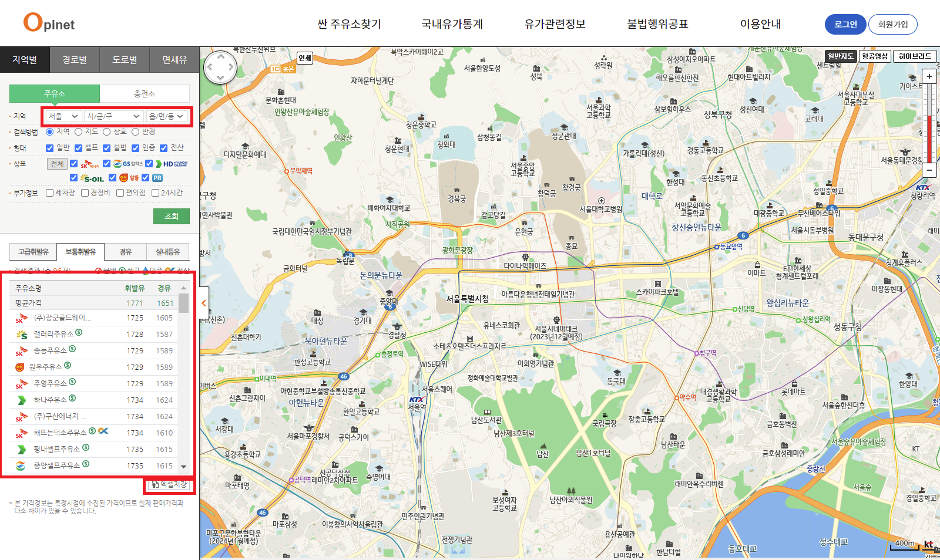940x560 pixels.
Task: Click the 알뜰 logo beside 원우주유소
Action: 20,367
